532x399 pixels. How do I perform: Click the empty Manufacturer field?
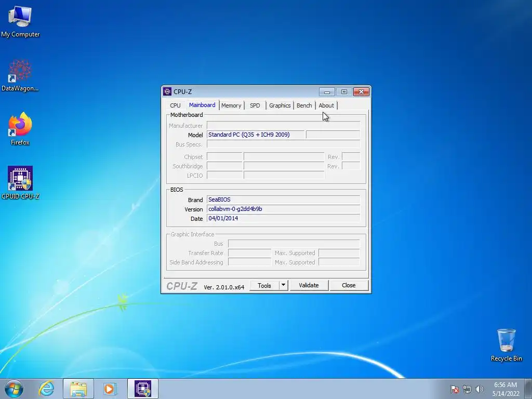coord(283,125)
